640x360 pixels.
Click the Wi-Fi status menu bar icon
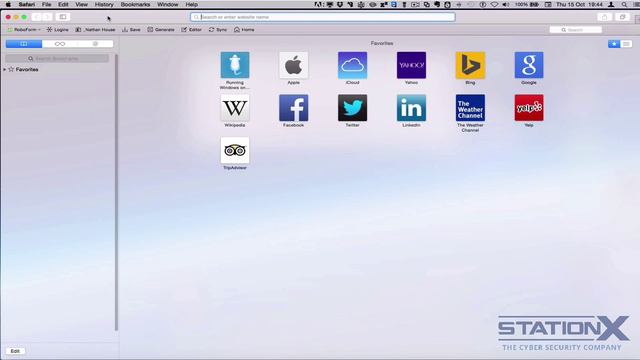point(494,4)
